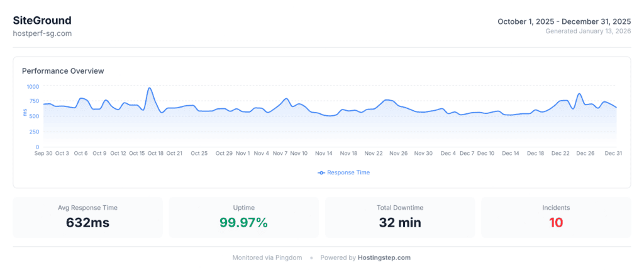The image size is (644, 277).
Task: Open the Incidents card showing 10
Action: [556, 217]
